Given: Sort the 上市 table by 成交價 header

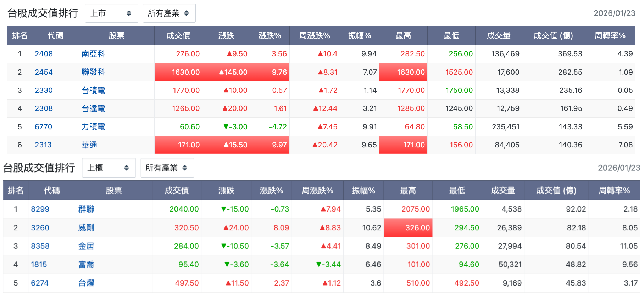Looking at the screenshot, I should pos(178,35).
